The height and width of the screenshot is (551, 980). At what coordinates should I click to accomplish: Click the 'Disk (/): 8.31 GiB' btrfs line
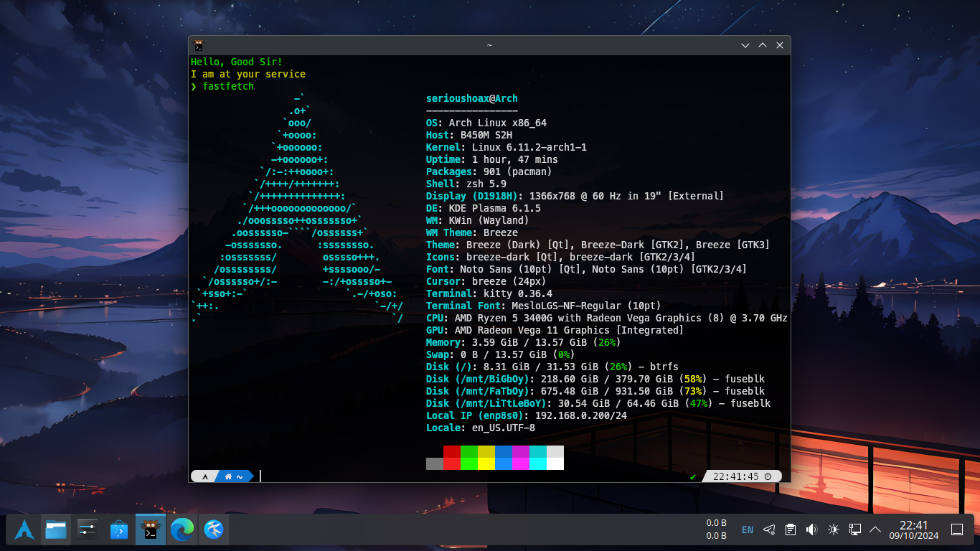[552, 367]
